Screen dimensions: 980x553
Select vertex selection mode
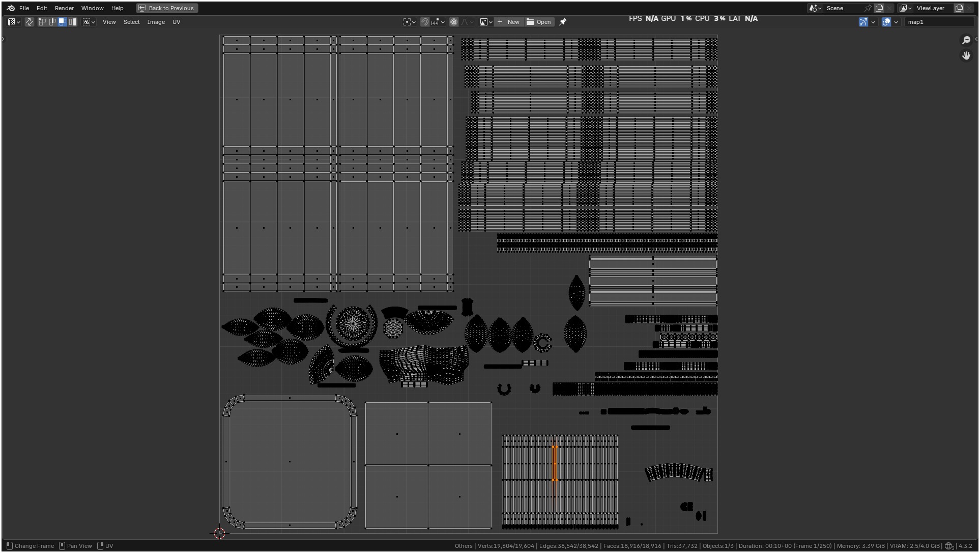tap(42, 22)
